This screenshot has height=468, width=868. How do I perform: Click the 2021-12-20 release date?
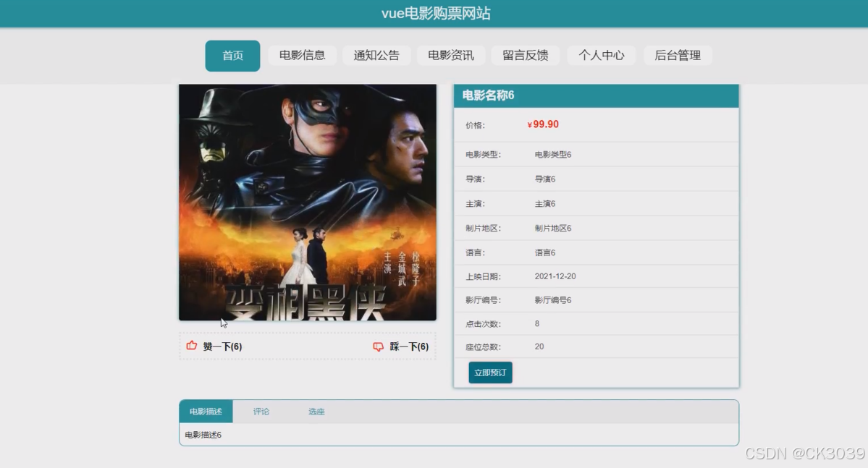coord(555,276)
